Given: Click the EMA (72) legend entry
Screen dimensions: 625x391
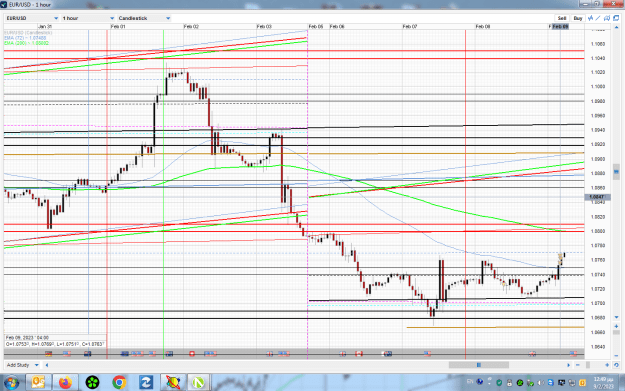Looking at the screenshot, I should [26, 38].
